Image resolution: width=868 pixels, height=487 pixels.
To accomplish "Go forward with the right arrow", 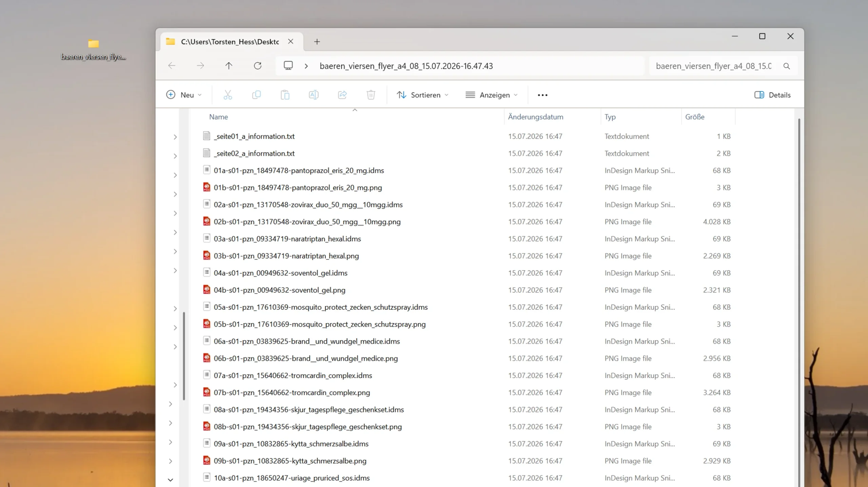I will [200, 66].
